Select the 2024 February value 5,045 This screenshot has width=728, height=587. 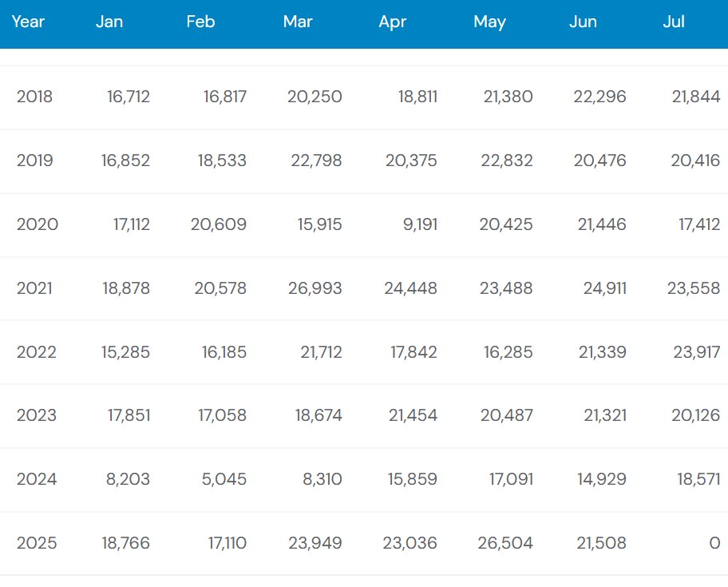224,479
